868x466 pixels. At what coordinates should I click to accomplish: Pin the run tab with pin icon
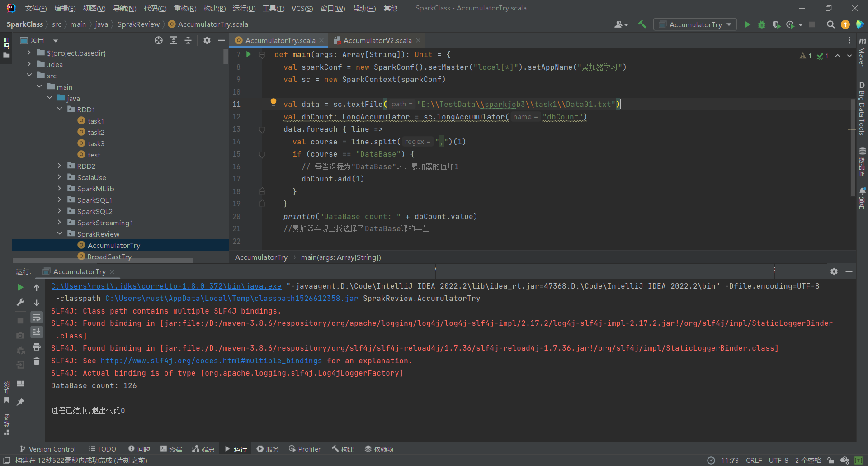click(20, 402)
